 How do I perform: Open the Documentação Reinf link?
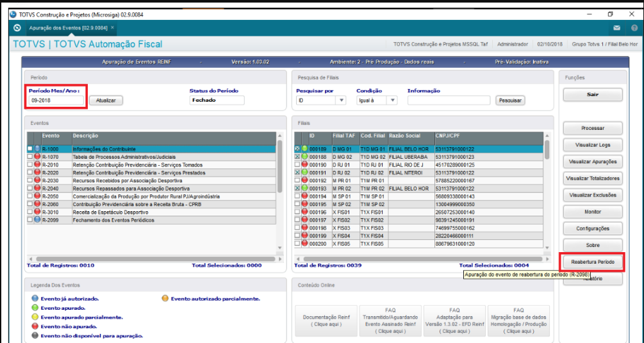pyautogui.click(x=327, y=321)
